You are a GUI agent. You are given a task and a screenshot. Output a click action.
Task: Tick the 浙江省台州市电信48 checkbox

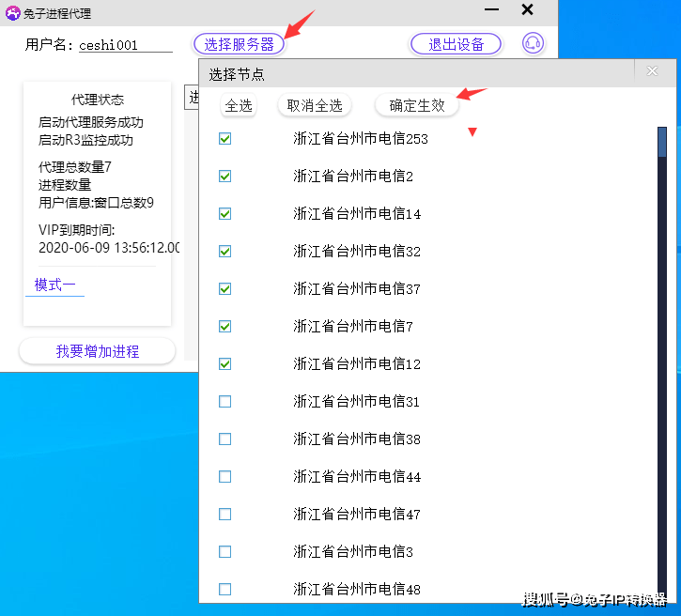224,590
